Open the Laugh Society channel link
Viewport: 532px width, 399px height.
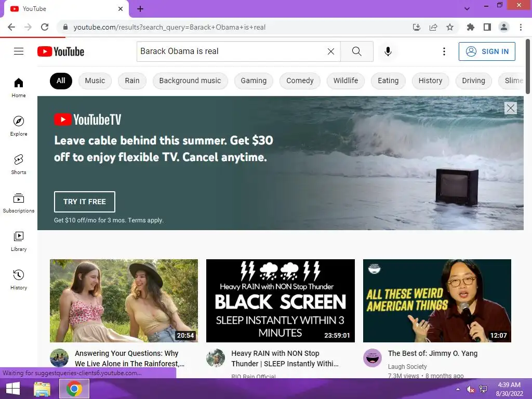point(407,366)
